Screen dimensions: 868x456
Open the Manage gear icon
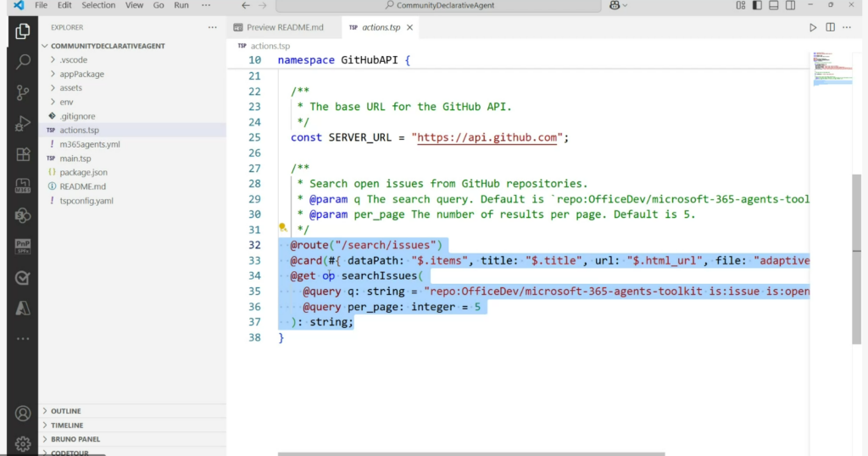[23, 444]
